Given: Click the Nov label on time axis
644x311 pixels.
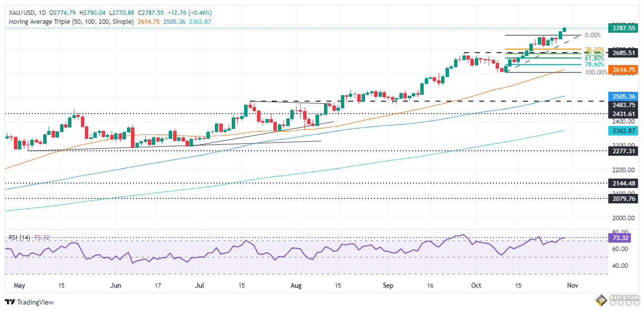Looking at the screenshot, I should [x=572, y=286].
